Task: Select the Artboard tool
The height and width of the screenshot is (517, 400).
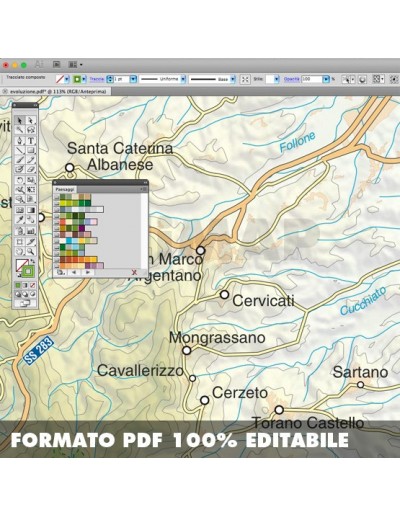Action: [20, 241]
